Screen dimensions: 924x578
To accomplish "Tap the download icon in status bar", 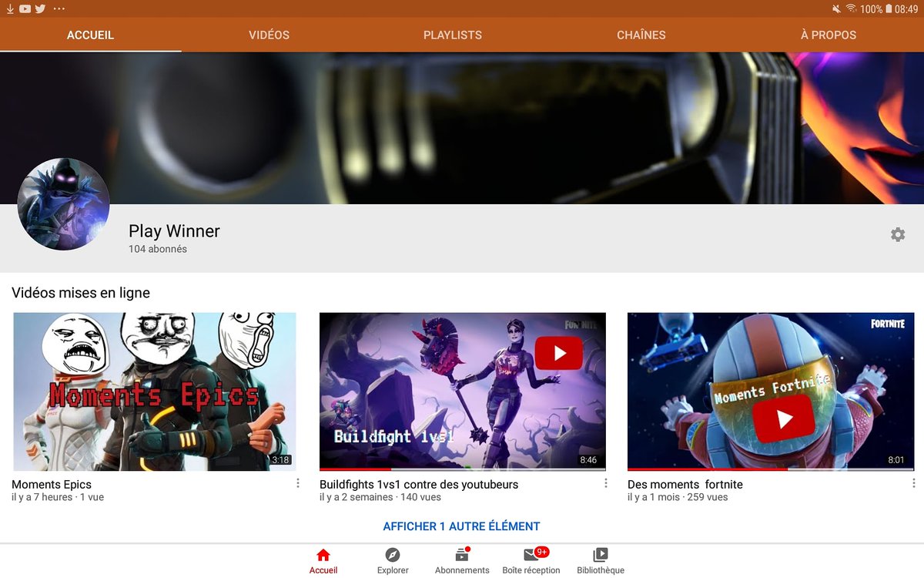I will tap(11, 8).
